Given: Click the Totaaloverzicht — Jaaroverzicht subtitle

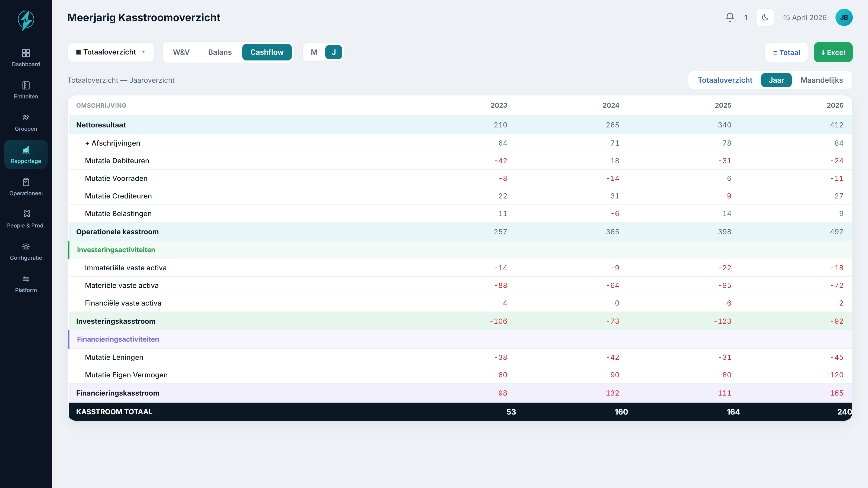Looking at the screenshot, I should [121, 80].
